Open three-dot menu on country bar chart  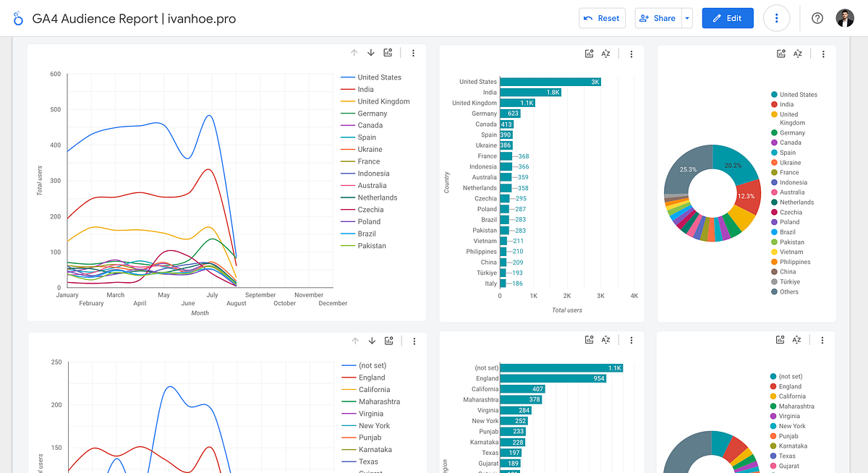coord(631,54)
